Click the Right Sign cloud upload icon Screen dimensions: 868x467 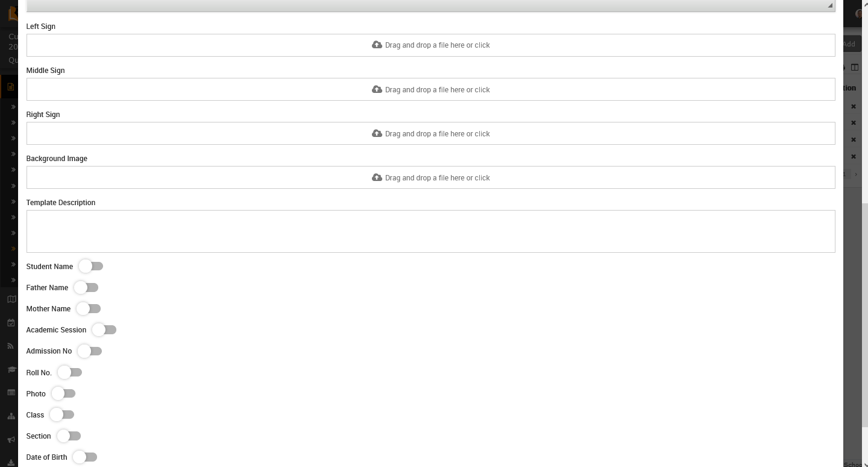(377, 133)
